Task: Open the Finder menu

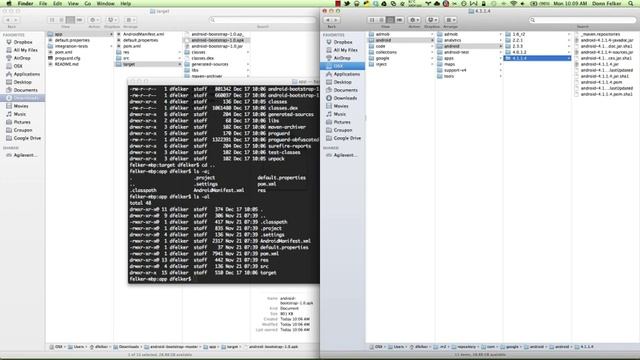Action: [x=25, y=3]
